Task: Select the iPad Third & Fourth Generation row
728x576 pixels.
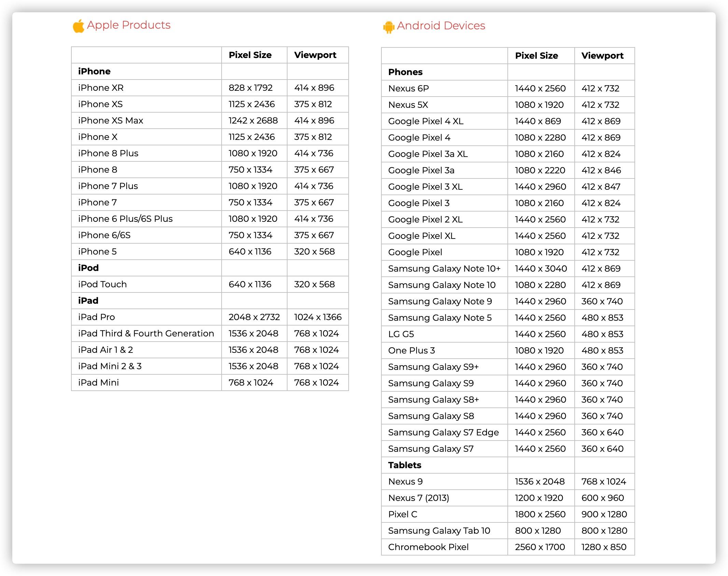Action: [146, 333]
